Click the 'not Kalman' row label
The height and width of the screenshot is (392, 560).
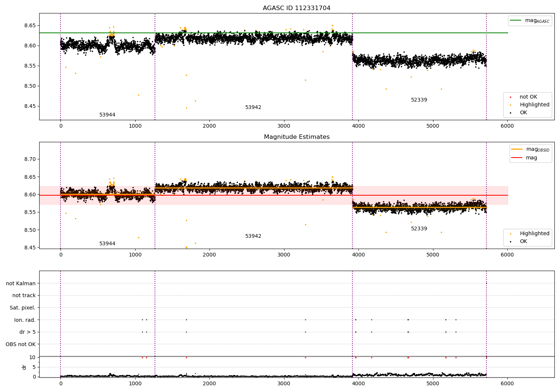point(21,284)
